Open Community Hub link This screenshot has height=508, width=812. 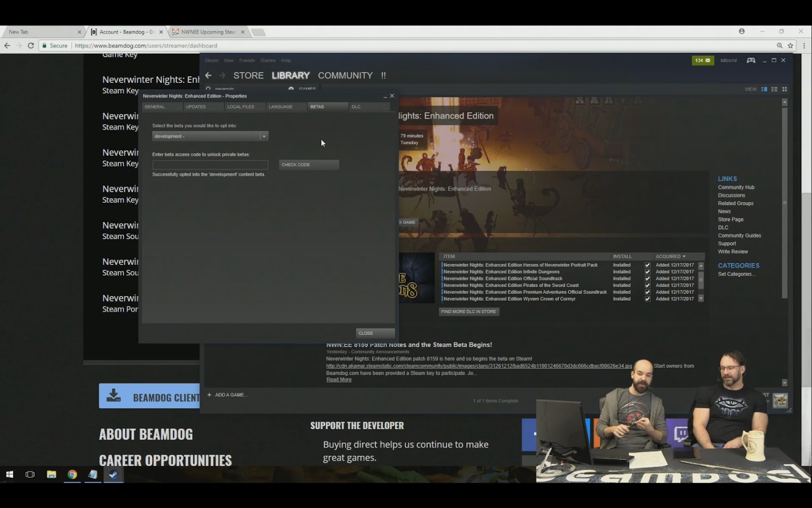[x=736, y=187]
